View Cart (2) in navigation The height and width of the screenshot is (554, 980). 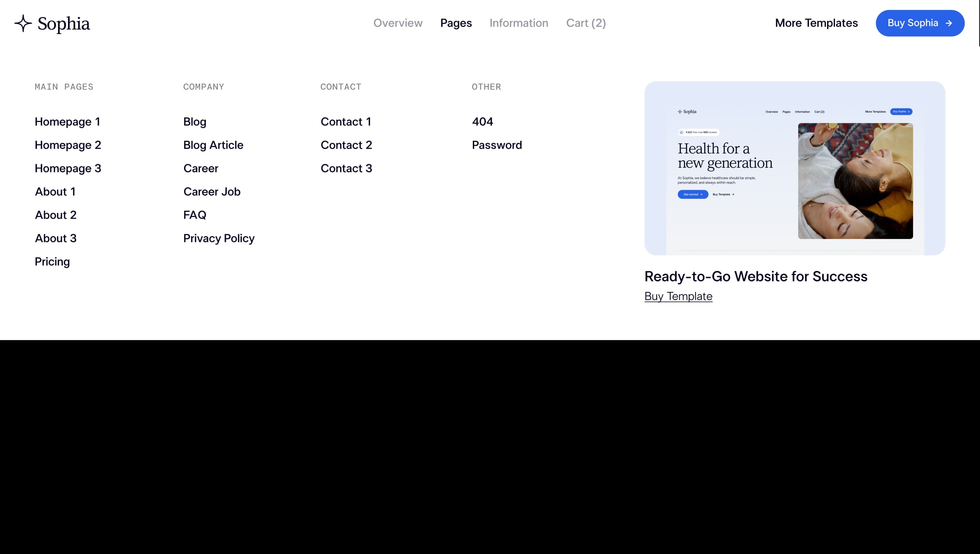[x=586, y=23]
